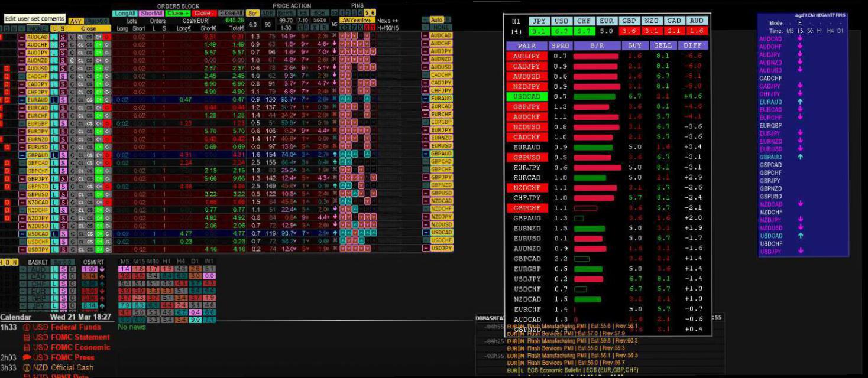Toggle the first pin box in AUDCAD row
The height and width of the screenshot is (378, 868).
(342, 36)
